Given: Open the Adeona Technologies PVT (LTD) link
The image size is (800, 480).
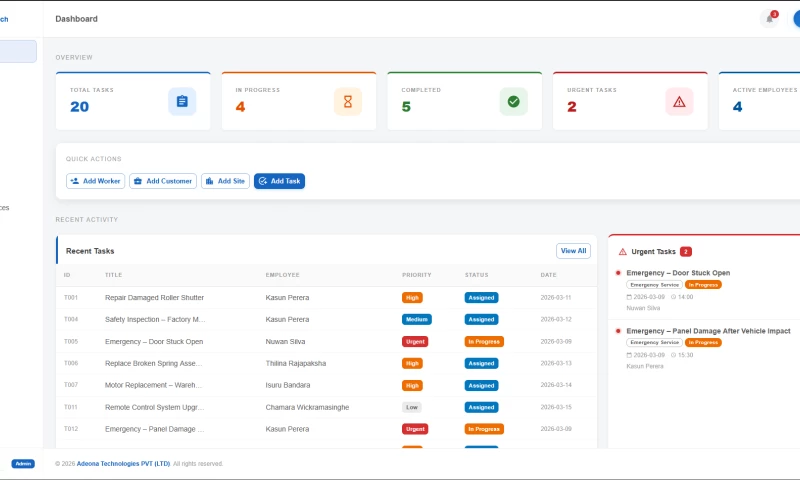Looking at the screenshot, I should click(123, 464).
